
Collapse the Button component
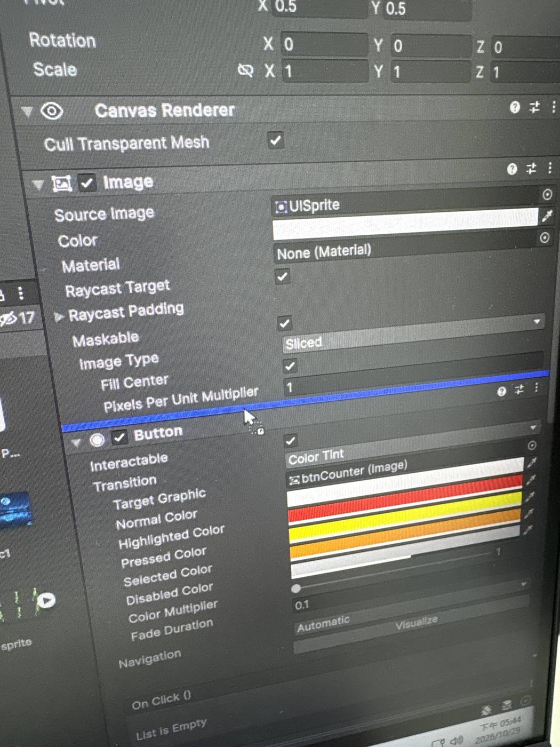pos(76,442)
